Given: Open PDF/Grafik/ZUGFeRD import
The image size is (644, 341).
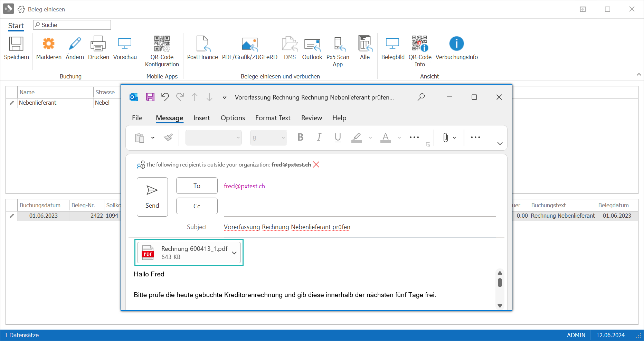Looking at the screenshot, I should [249, 48].
